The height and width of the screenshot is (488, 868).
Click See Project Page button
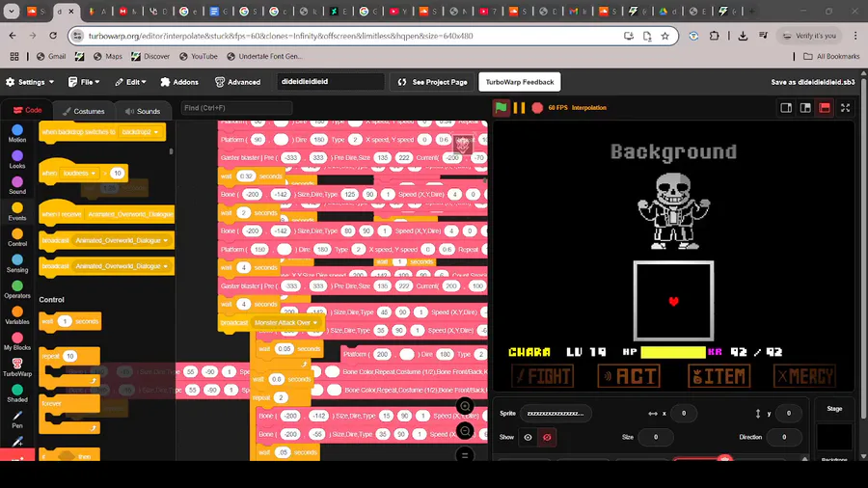[x=432, y=82]
